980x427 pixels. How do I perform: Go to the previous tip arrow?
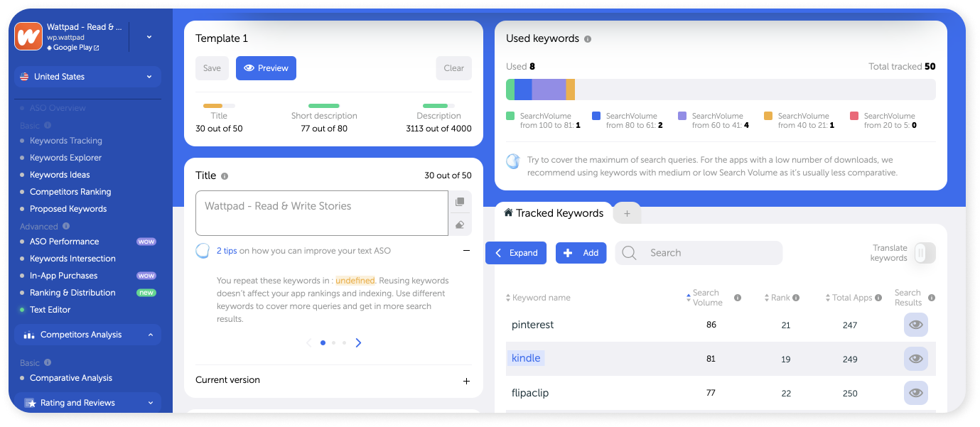coord(308,342)
